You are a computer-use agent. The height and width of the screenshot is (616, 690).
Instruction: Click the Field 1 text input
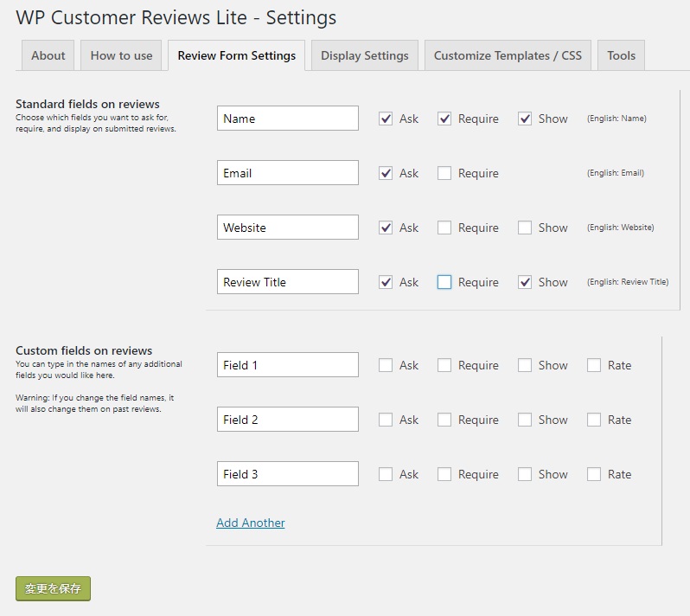pyautogui.click(x=288, y=364)
